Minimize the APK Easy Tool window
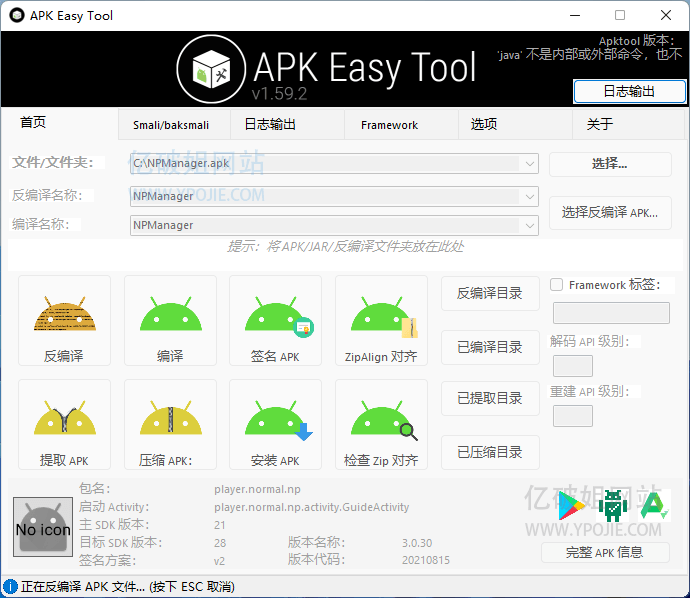Image resolution: width=690 pixels, height=598 pixels. coord(575,15)
